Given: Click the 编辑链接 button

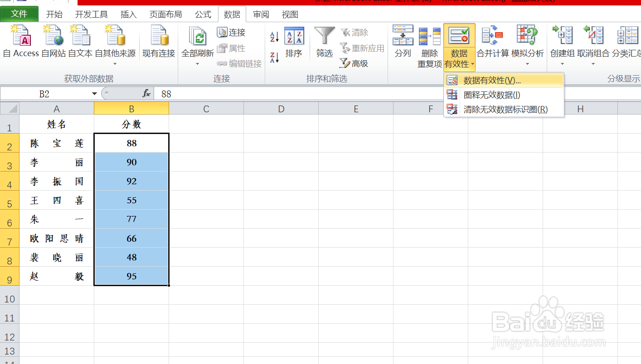Looking at the screenshot, I should coord(239,64).
